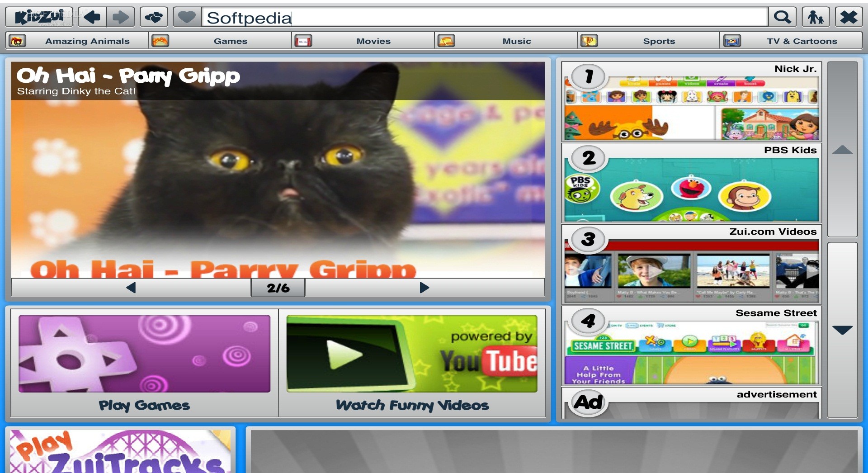Screen dimensions: 868x473
Task: Move the top sites list up with arrow
Action: point(843,150)
